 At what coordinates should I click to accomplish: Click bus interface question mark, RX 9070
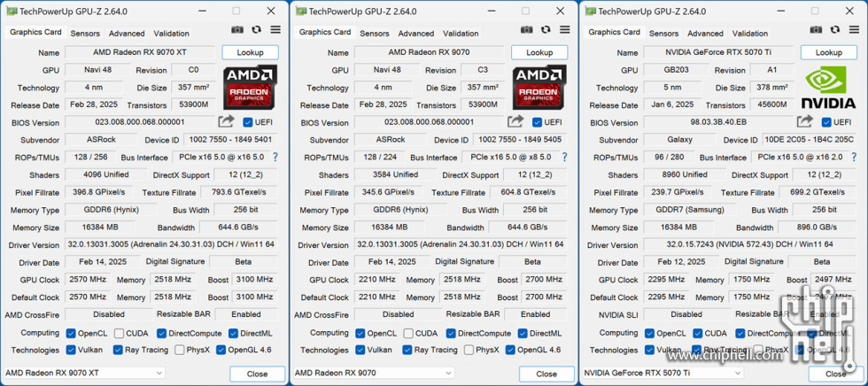[x=564, y=157]
